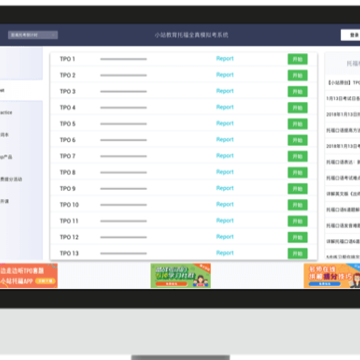360x360 pixels.
Task: Open the Report link for TPO 5
Action: pyautogui.click(x=225, y=123)
